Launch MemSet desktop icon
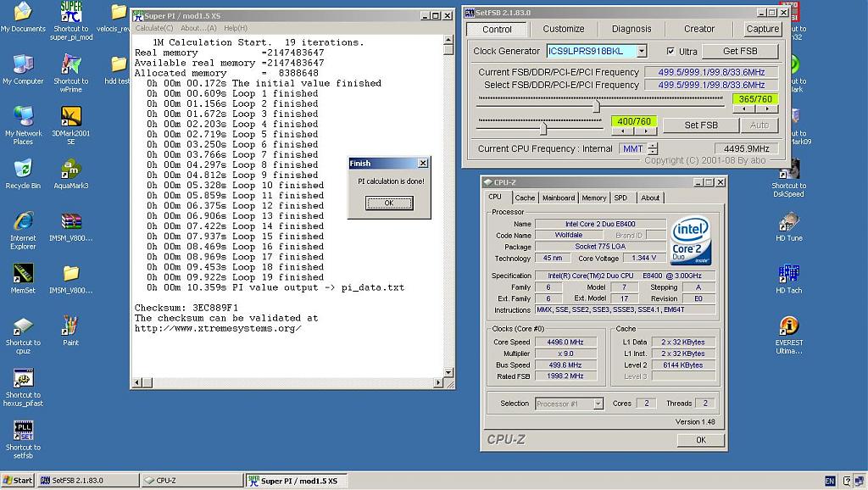 (x=23, y=279)
